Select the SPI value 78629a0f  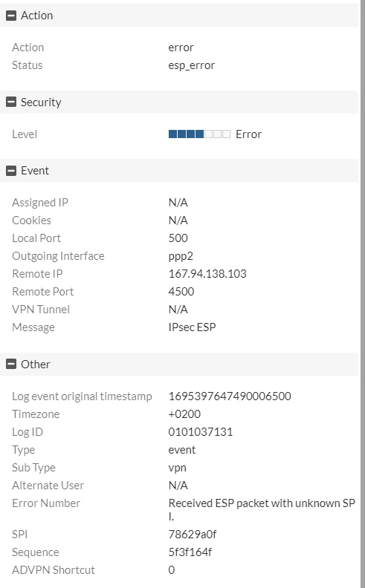[193, 535]
